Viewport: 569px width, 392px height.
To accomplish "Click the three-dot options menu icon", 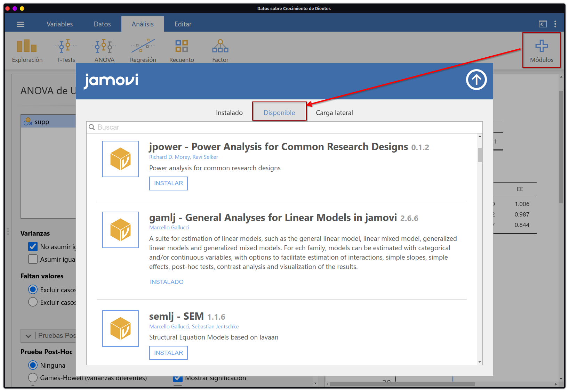I will click(555, 24).
